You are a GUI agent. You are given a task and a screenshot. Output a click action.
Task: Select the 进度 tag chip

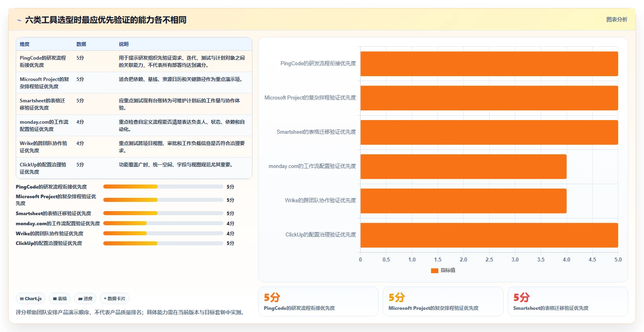click(x=85, y=299)
